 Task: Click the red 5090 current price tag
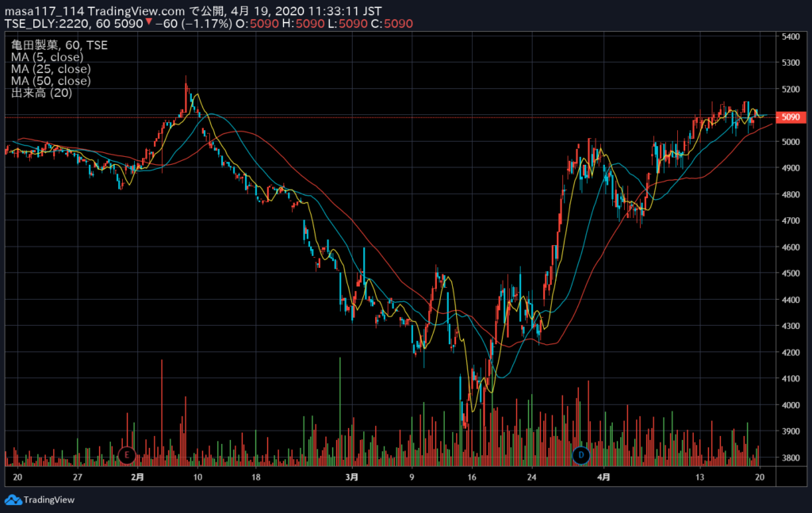pyautogui.click(x=791, y=117)
